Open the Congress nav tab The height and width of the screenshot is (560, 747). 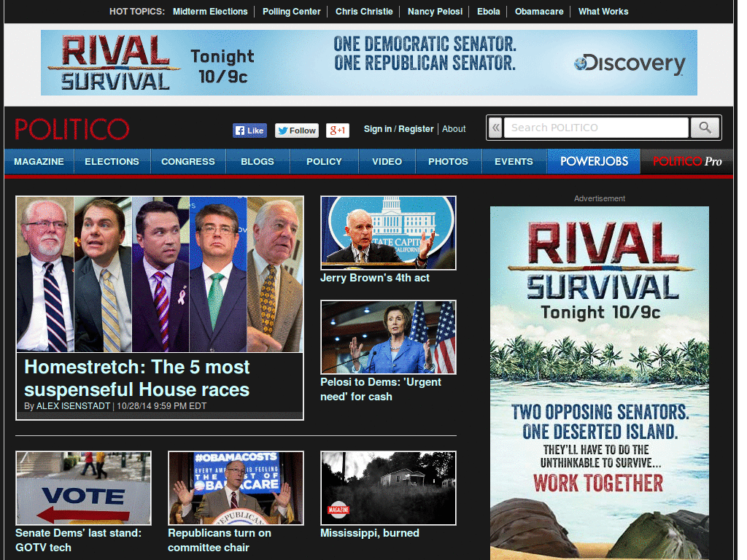pyautogui.click(x=188, y=161)
